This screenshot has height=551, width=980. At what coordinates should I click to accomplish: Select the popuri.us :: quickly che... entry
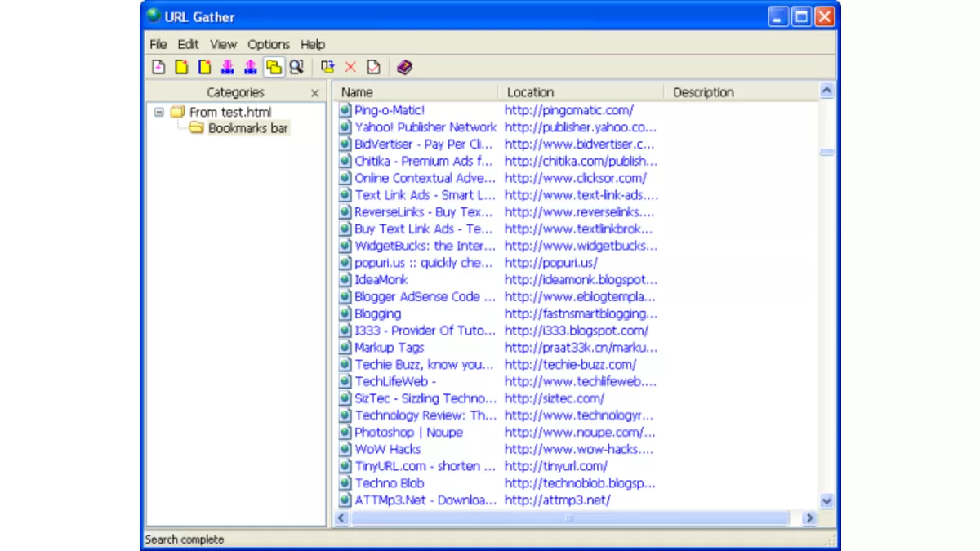pos(424,262)
